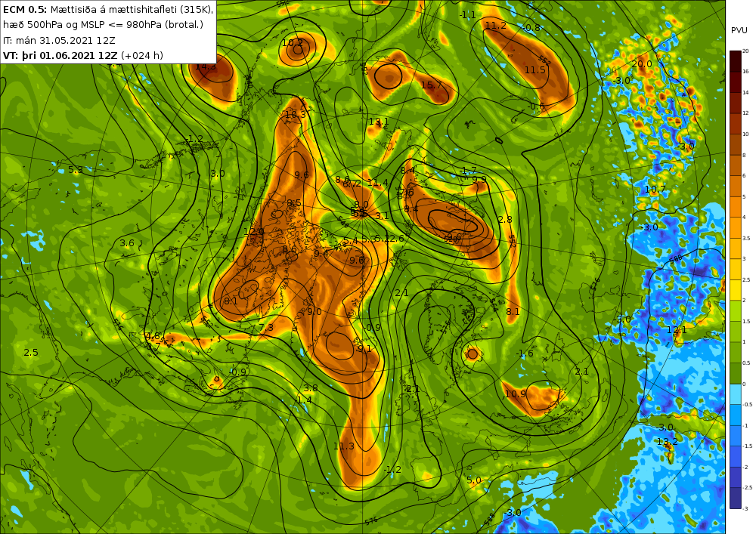The image size is (756, 534).
Task: Click the '7.3' value label
Action: [x=266, y=328]
